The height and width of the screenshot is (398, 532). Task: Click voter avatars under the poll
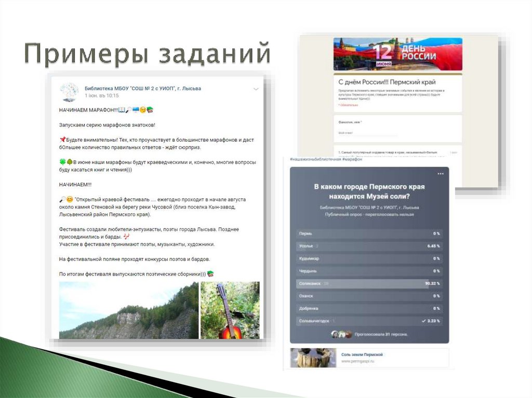(x=341, y=334)
